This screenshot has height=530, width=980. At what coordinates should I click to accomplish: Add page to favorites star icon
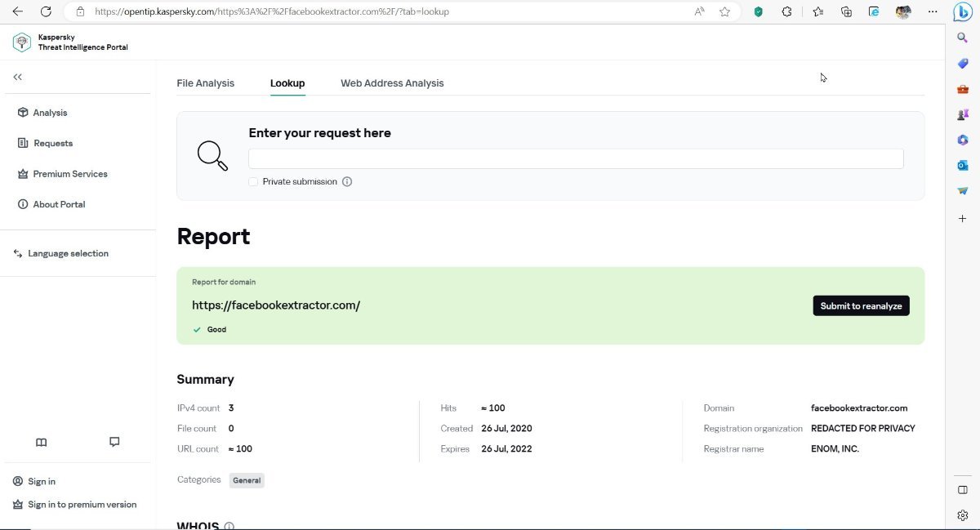pos(724,11)
